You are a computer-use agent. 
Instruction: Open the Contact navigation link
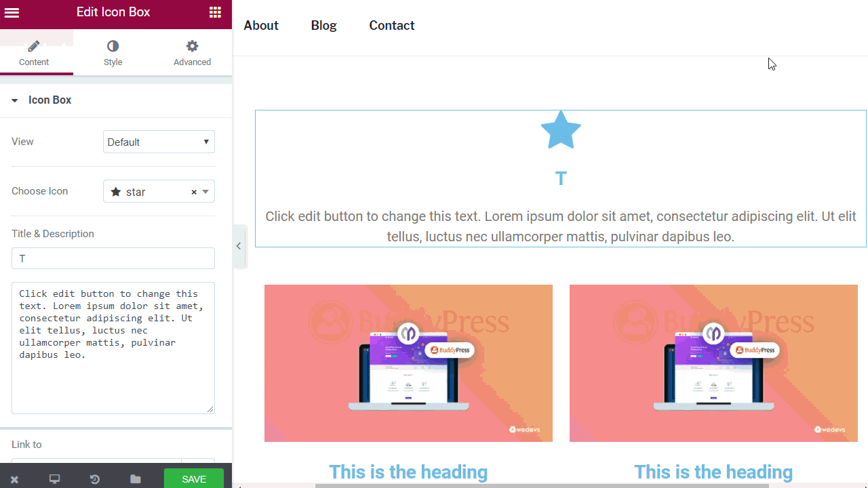[392, 26]
